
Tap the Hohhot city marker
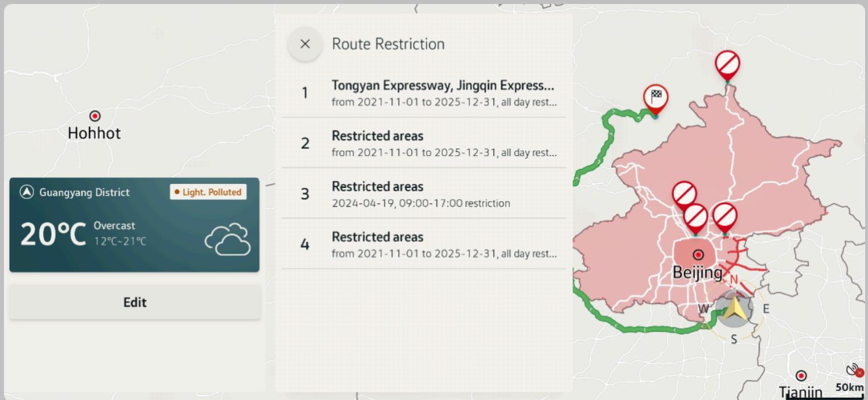95,116
